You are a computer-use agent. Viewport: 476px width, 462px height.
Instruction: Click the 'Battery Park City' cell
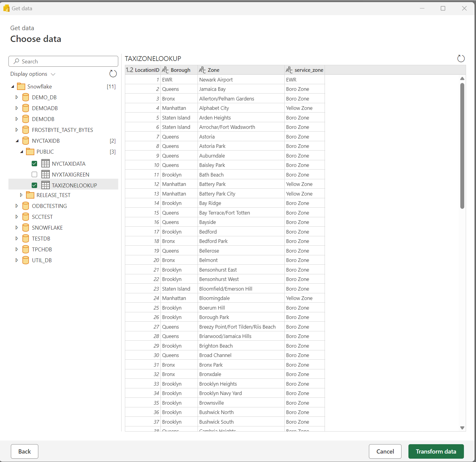point(241,194)
